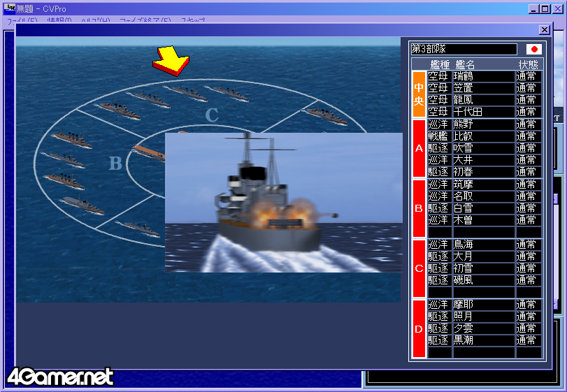
Task: Select carrier 千代田 row
Action: tap(485, 112)
